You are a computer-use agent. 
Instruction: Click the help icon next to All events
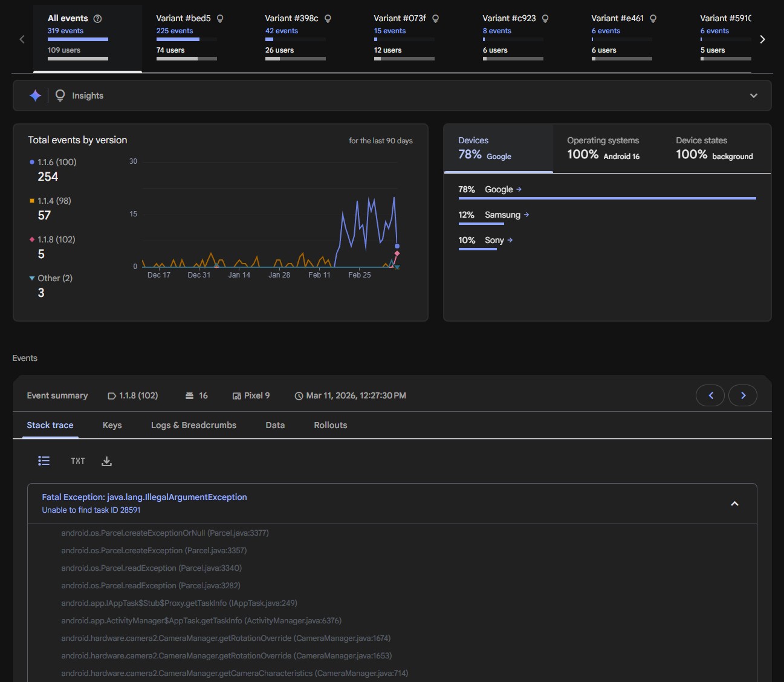pyautogui.click(x=98, y=19)
